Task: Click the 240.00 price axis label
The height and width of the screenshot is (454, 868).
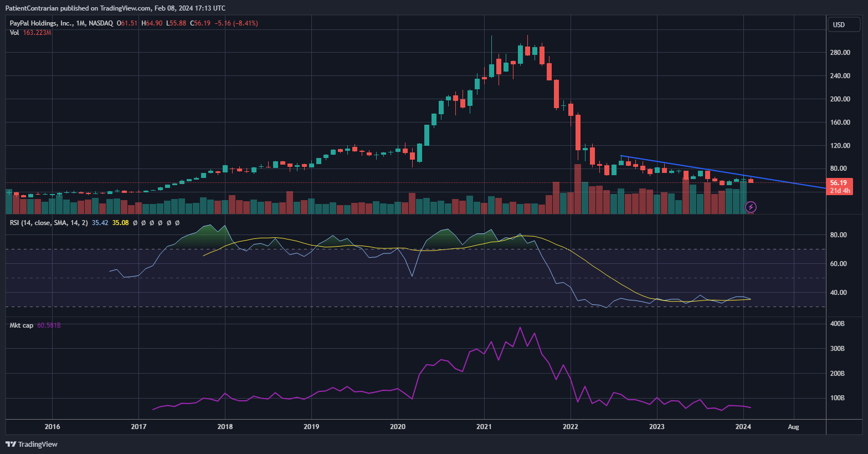Action: tap(840, 76)
